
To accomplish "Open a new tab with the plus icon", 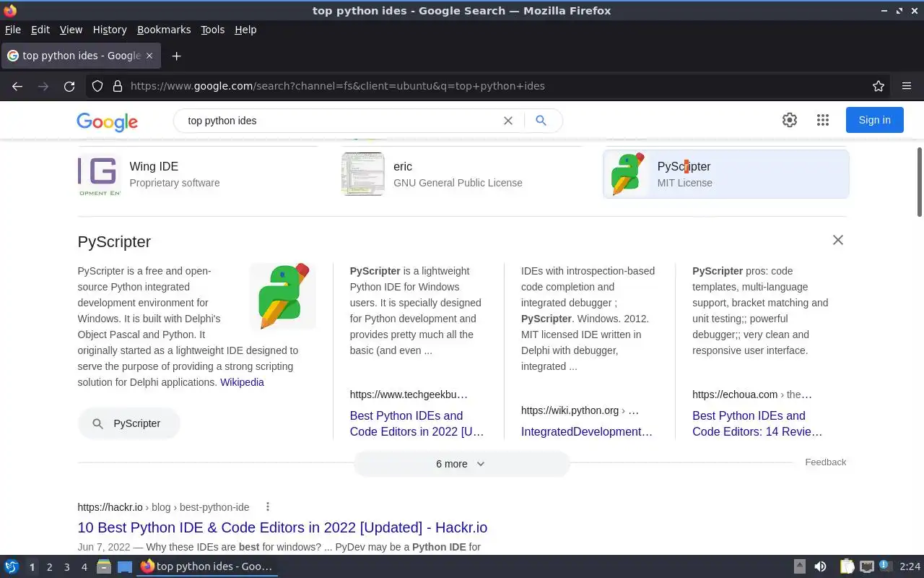I will pyautogui.click(x=176, y=56).
